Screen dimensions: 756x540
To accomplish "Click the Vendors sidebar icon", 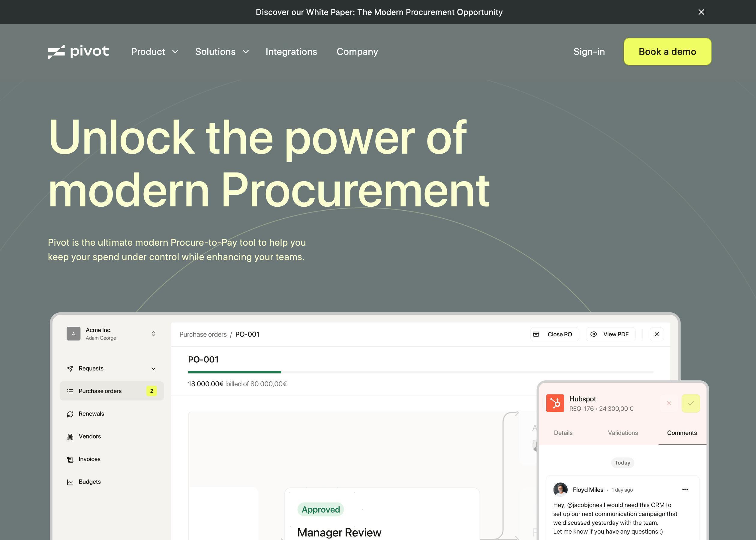I will coord(70,436).
